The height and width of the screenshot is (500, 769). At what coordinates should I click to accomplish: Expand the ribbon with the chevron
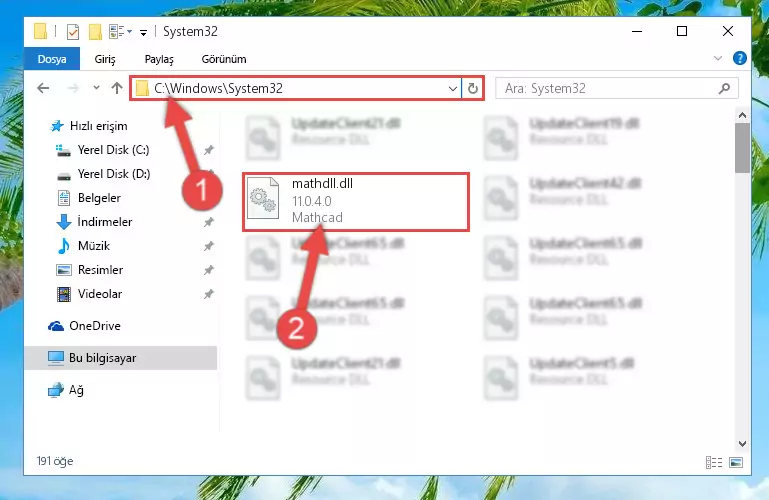point(718,58)
